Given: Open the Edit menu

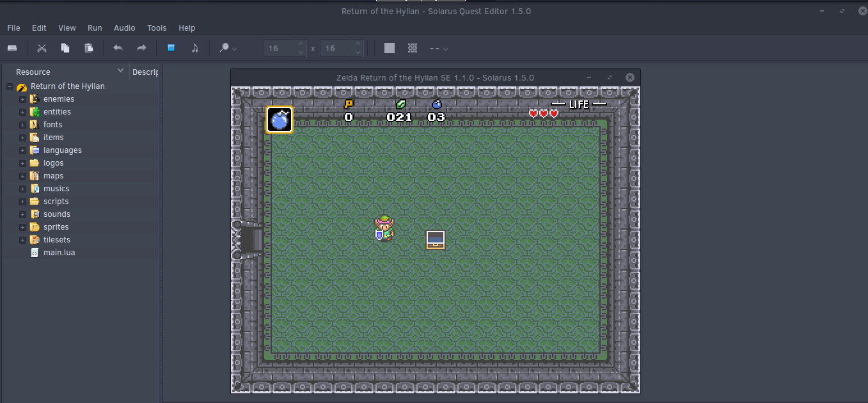Looking at the screenshot, I should click(39, 28).
